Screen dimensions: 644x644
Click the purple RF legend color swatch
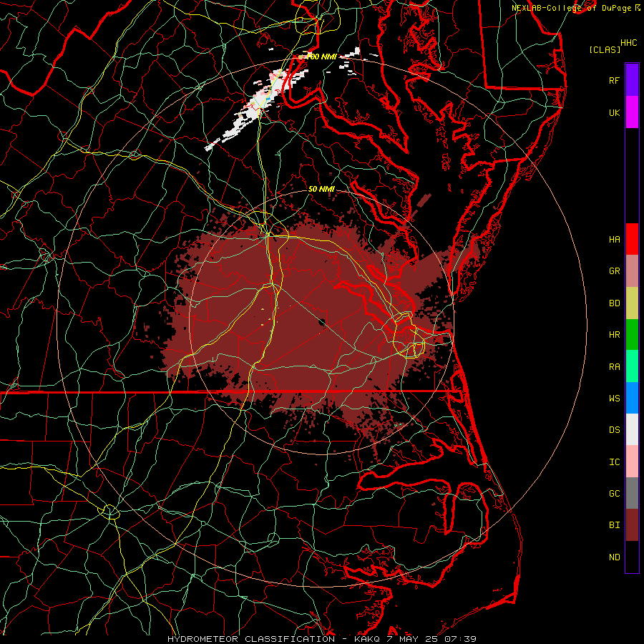[x=632, y=80]
